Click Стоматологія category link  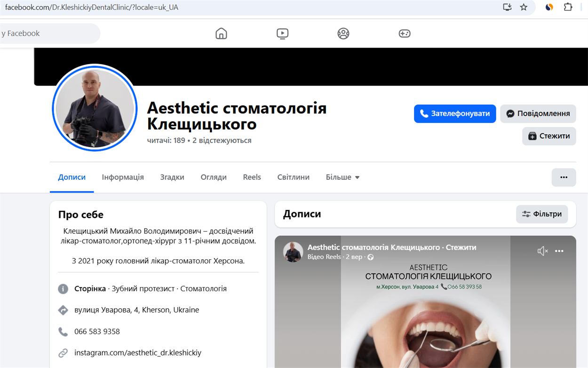[203, 289]
